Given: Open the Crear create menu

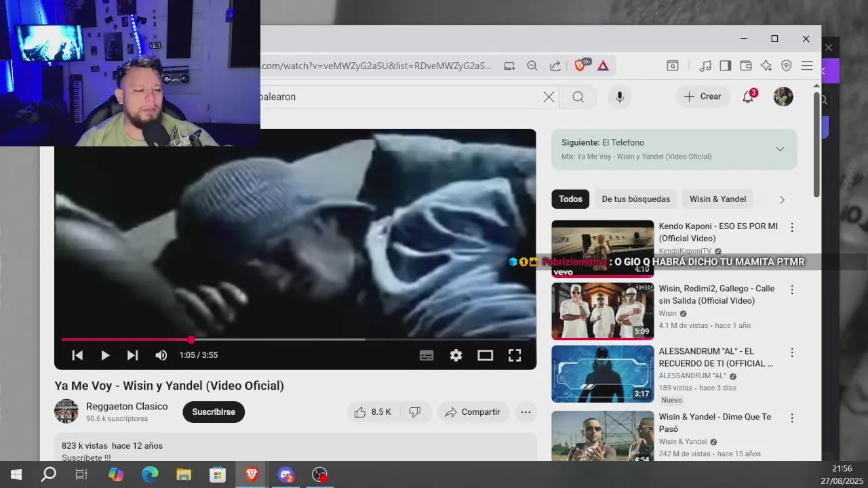Looking at the screenshot, I should click(x=703, y=97).
